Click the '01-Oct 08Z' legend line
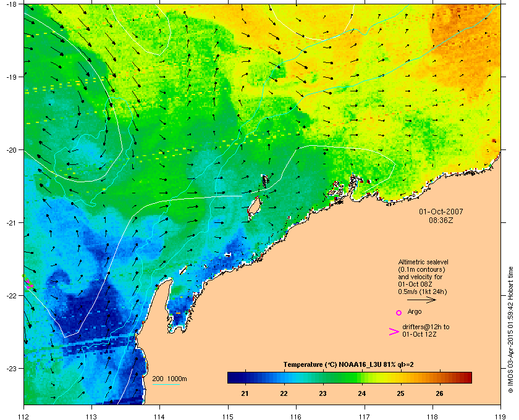 (415, 284)
